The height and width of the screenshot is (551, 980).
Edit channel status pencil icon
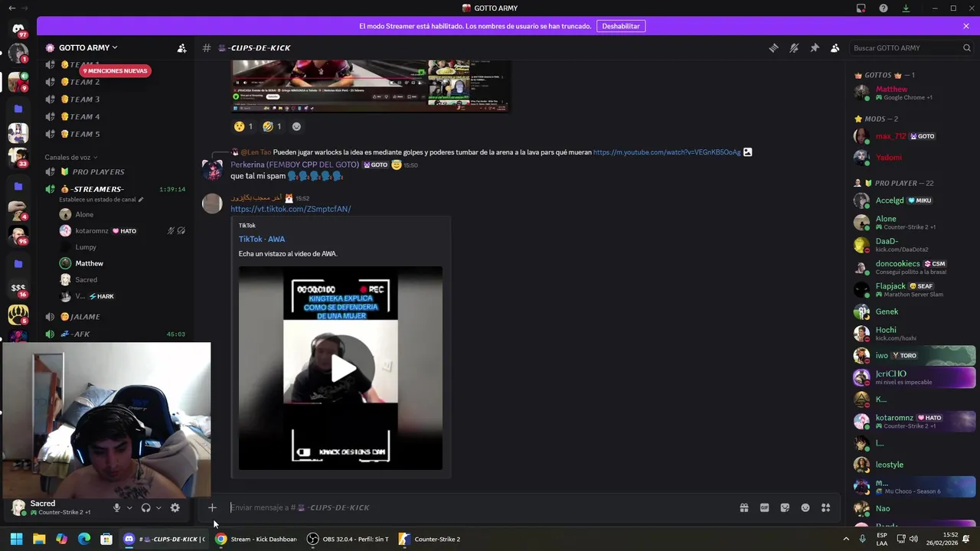[141, 200]
